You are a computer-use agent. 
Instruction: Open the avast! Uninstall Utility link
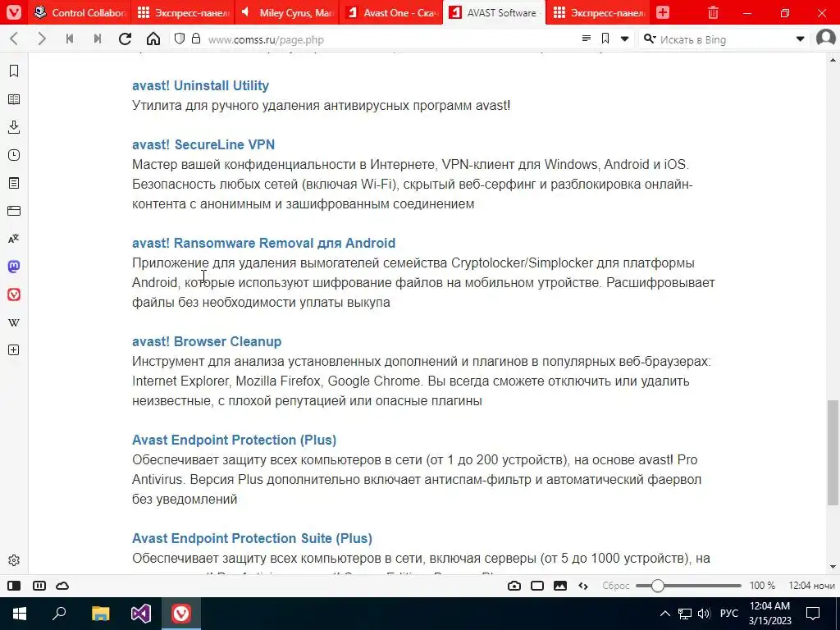[200, 85]
